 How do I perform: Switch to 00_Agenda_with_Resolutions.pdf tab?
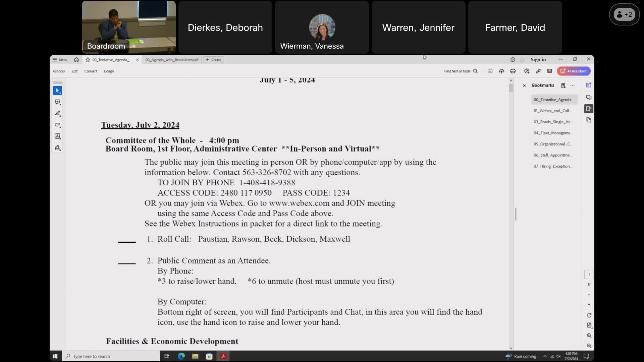point(172,60)
